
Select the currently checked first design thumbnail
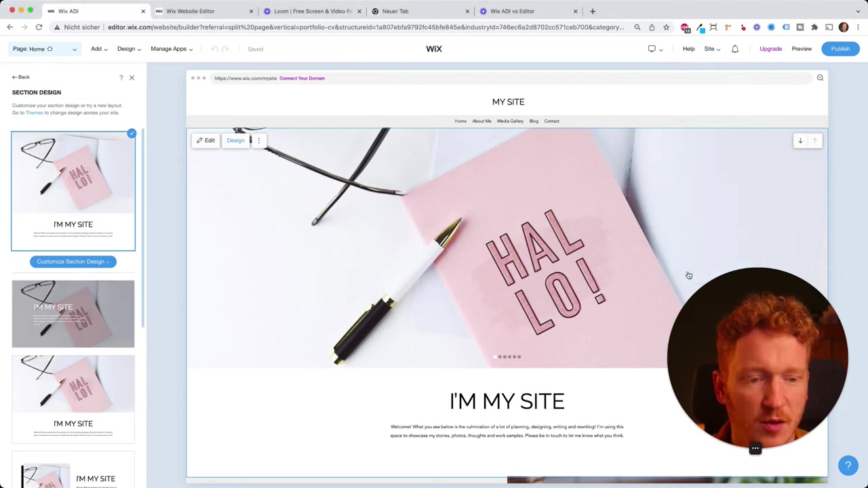(73, 191)
